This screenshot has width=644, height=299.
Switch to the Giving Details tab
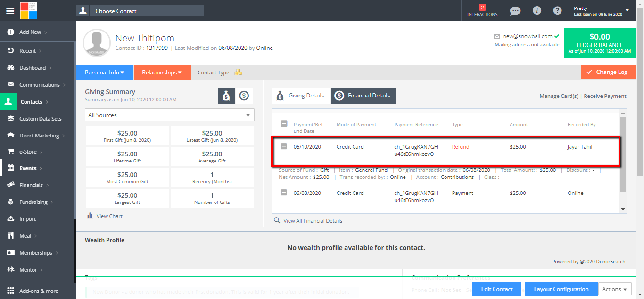(300, 96)
